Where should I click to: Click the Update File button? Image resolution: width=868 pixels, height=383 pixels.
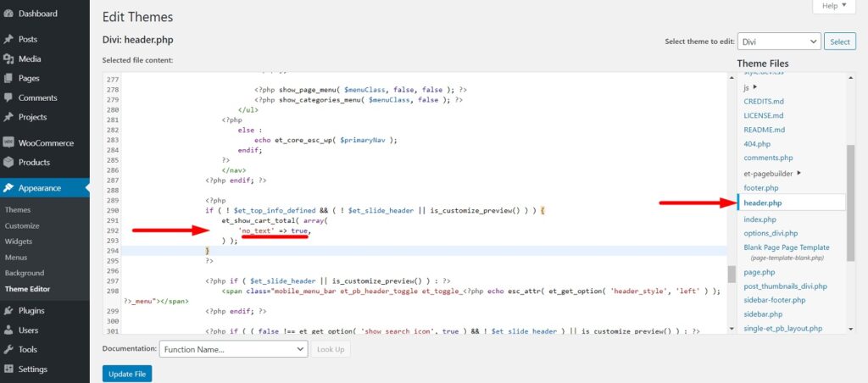coord(127,374)
